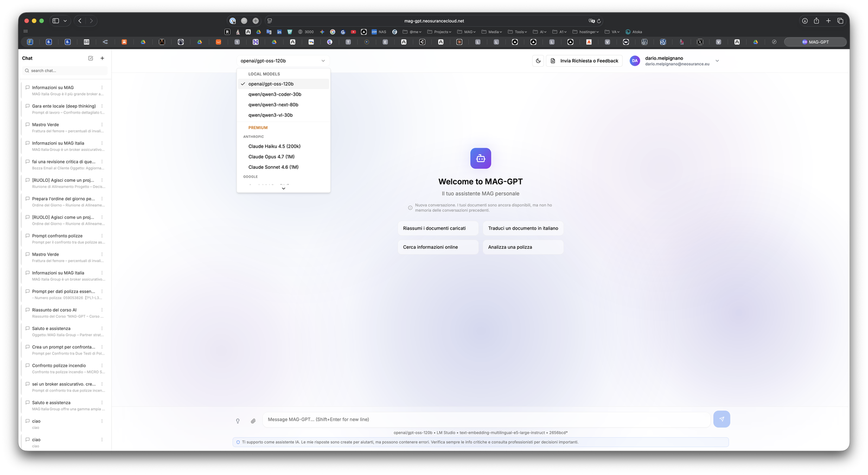Click Analizza una polizza suggestion
Image resolution: width=868 pixels, height=475 pixels.
click(x=523, y=247)
